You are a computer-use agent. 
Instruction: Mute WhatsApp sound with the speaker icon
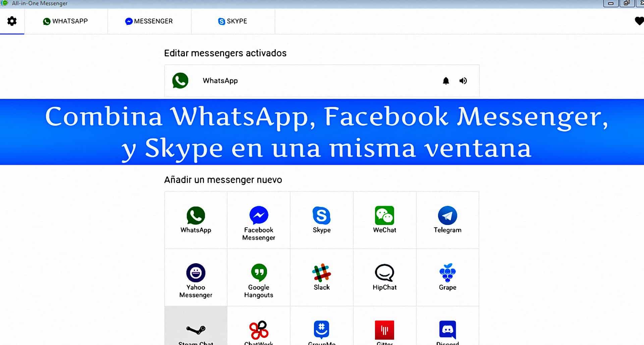pyautogui.click(x=463, y=81)
